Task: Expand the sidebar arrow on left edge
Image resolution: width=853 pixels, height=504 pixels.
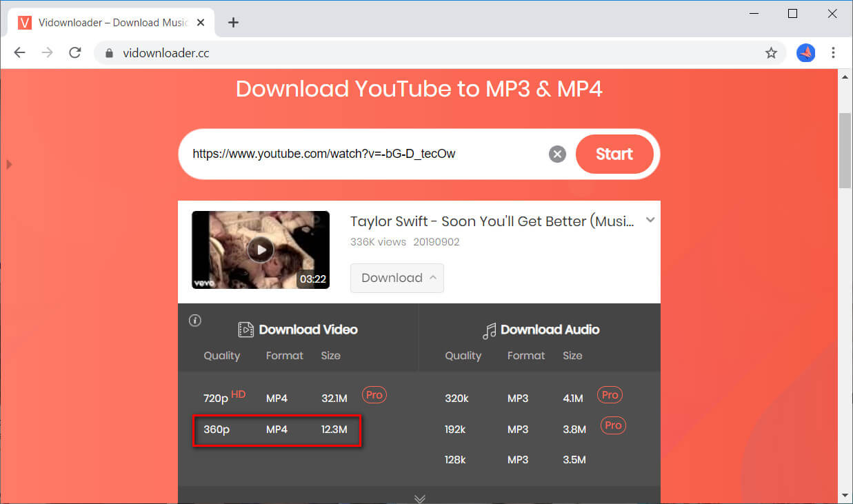Action: pos(9,164)
